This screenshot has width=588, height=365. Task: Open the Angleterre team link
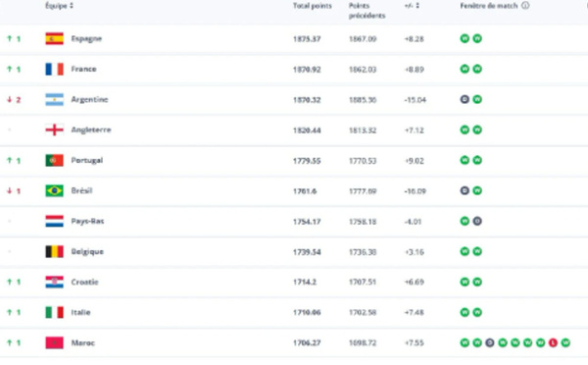(x=91, y=130)
